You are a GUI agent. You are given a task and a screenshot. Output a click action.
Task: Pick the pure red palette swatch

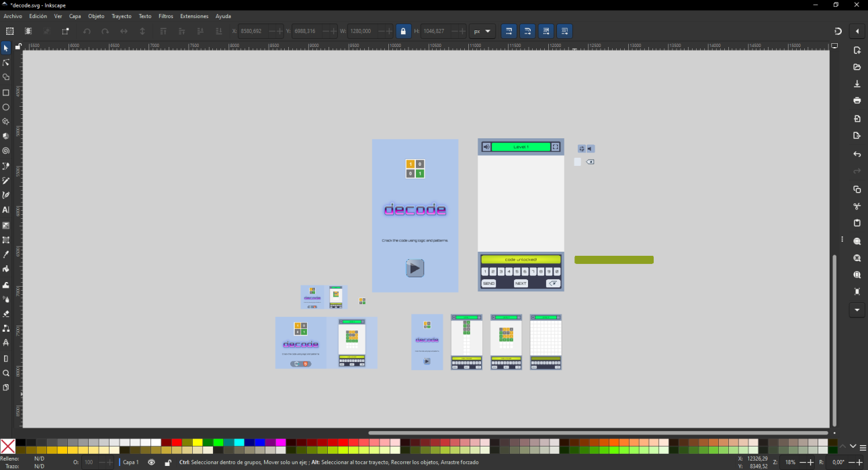[176, 442]
